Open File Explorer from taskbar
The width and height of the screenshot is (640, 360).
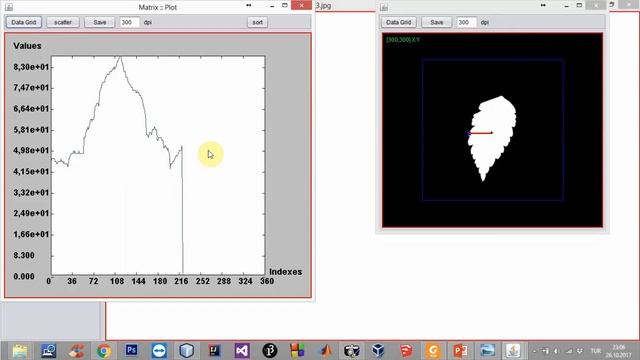pyautogui.click(x=20, y=350)
